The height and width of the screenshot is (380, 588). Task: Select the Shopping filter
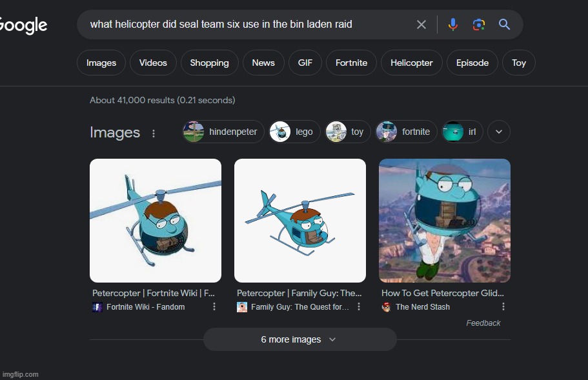(209, 63)
